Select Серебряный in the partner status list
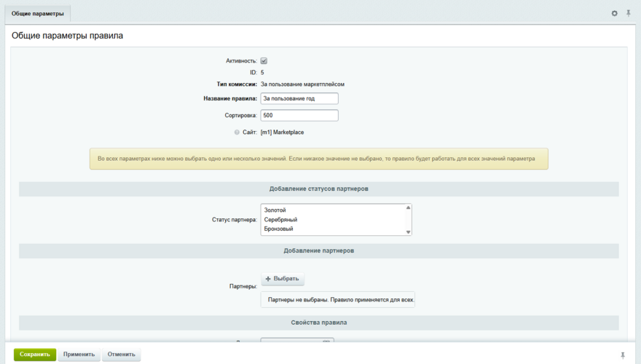The height and width of the screenshot is (364, 641). (280, 219)
